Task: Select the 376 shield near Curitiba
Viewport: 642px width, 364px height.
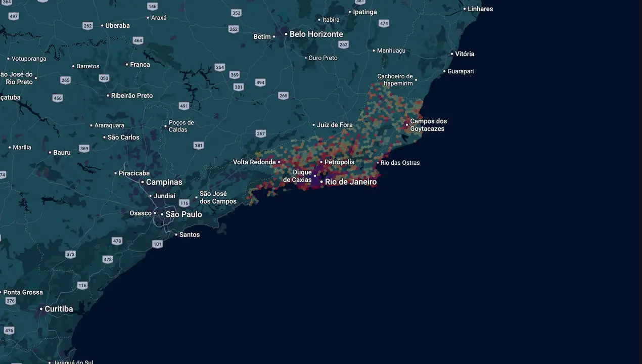Action: coord(11,301)
